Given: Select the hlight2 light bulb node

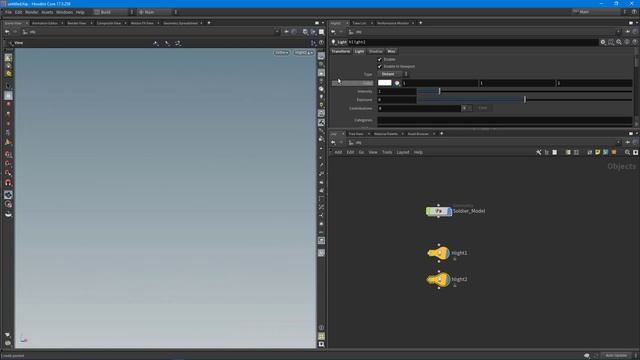Looking at the screenshot, I should point(438,280).
